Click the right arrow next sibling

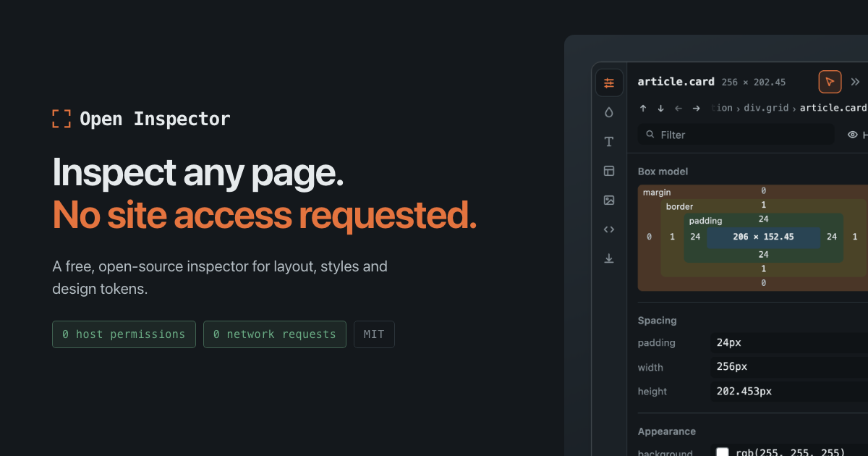pyautogui.click(x=696, y=109)
